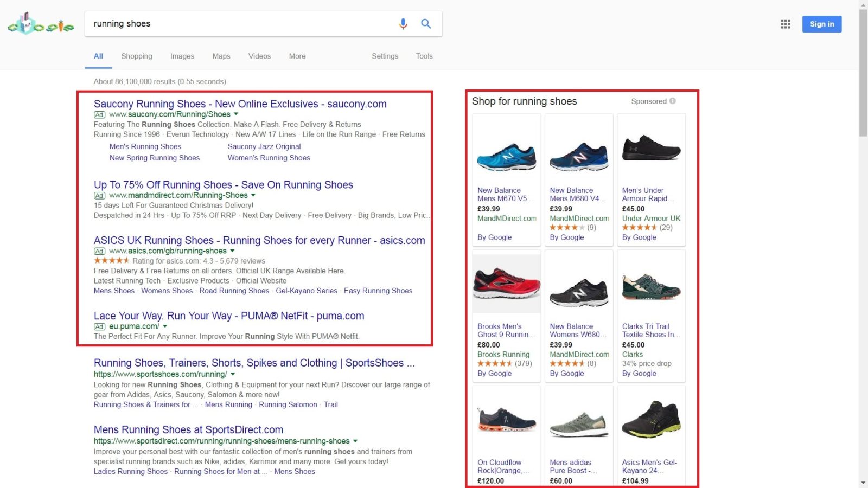Screen dimensions: 868x488
Task: Open the SportsShoes running result title
Action: click(x=254, y=363)
